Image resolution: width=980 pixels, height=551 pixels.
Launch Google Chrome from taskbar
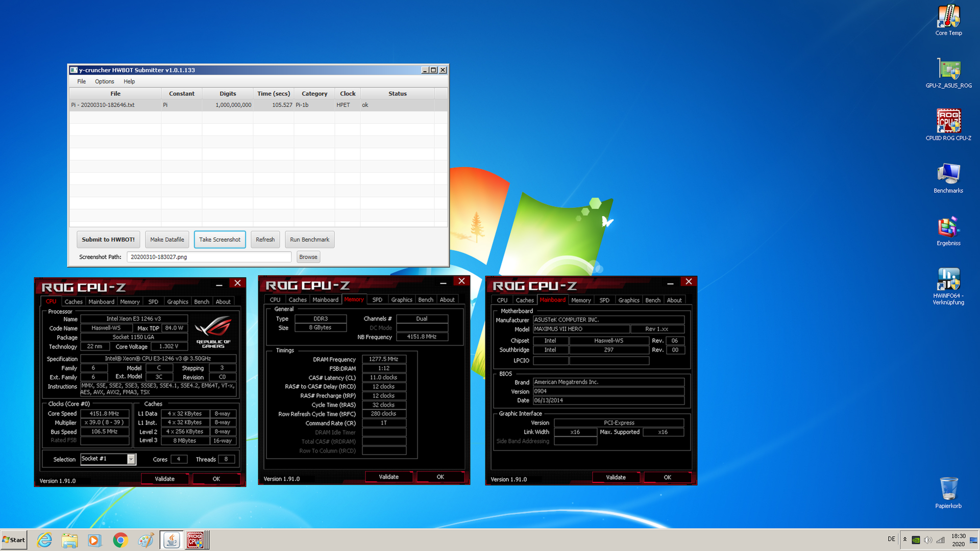[120, 540]
